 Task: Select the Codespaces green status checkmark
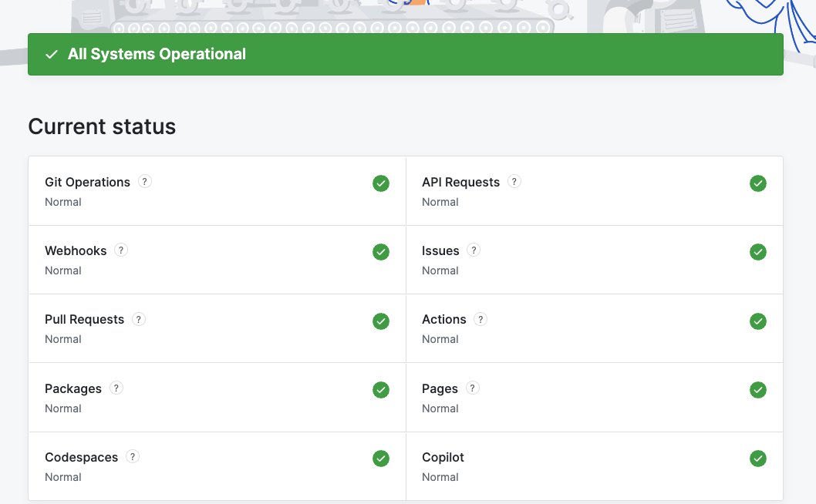(381, 459)
